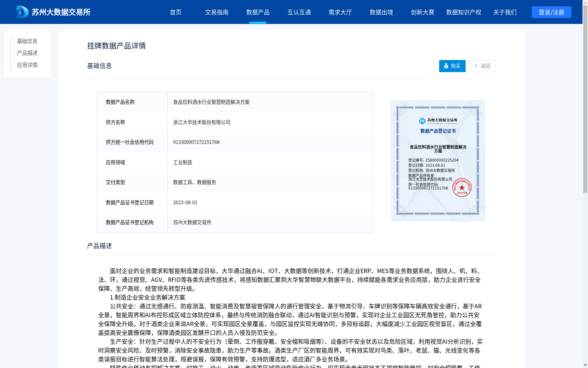Select supplier 浙江大华技术股份有限公司
Image resolution: width=588 pixels, height=368 pixels.
[202, 122]
